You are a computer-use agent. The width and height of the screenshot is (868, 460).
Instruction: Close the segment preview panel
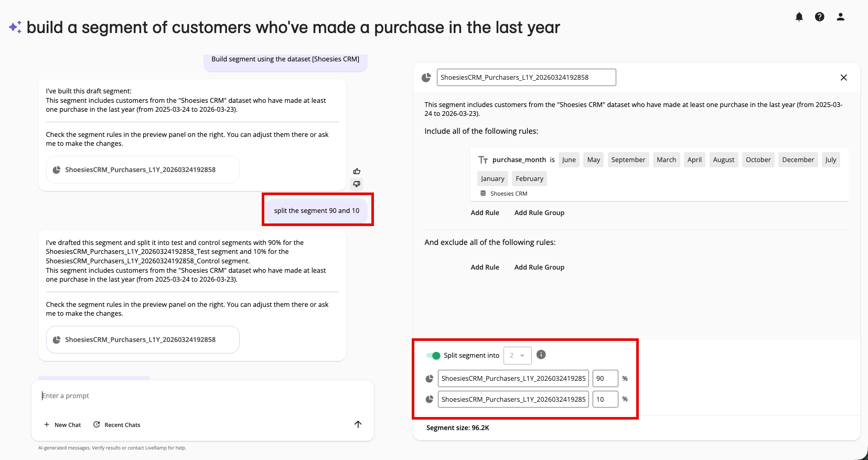pos(843,78)
